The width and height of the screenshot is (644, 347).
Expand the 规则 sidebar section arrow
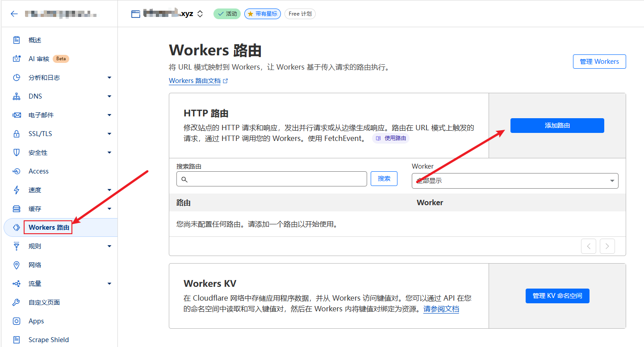[x=109, y=246]
